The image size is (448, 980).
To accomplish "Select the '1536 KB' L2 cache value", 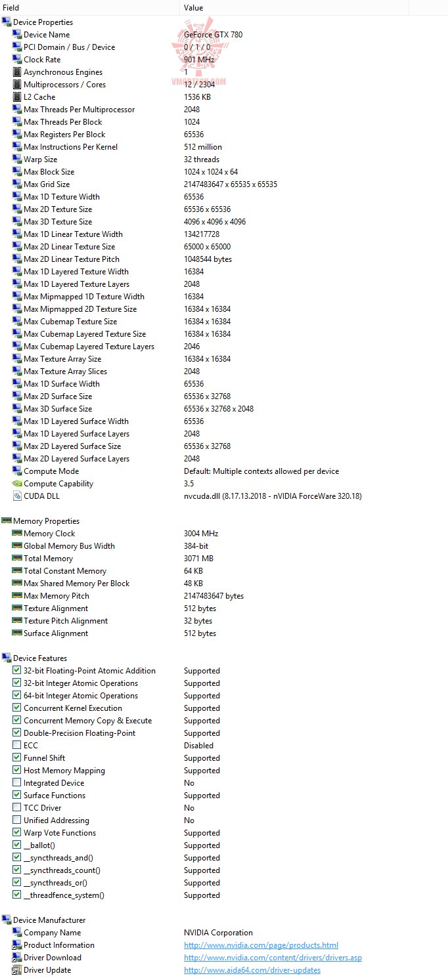I will 197,97.
